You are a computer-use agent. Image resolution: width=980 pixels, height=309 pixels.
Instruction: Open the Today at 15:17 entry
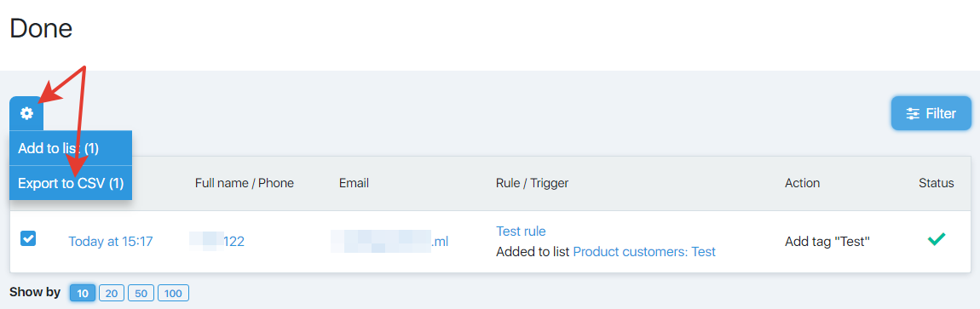coord(111,242)
